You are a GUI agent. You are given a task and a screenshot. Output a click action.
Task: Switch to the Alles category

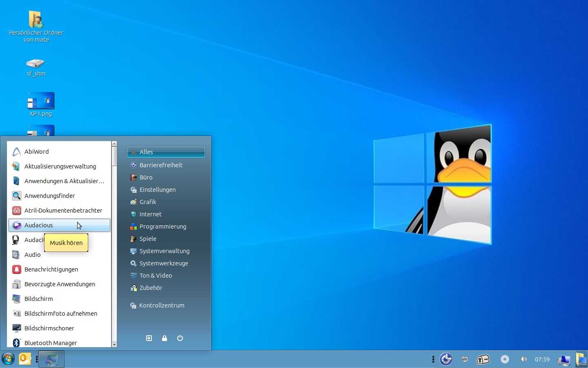[146, 152]
